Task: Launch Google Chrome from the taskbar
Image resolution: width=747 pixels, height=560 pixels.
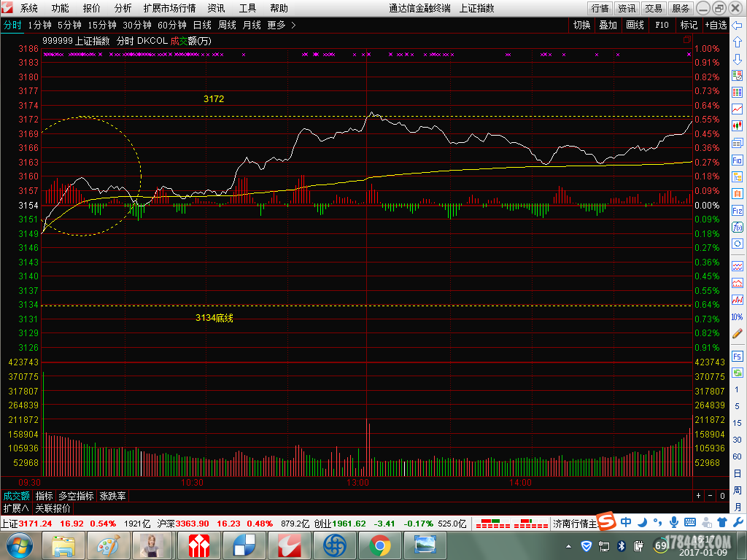Action: 379,545
